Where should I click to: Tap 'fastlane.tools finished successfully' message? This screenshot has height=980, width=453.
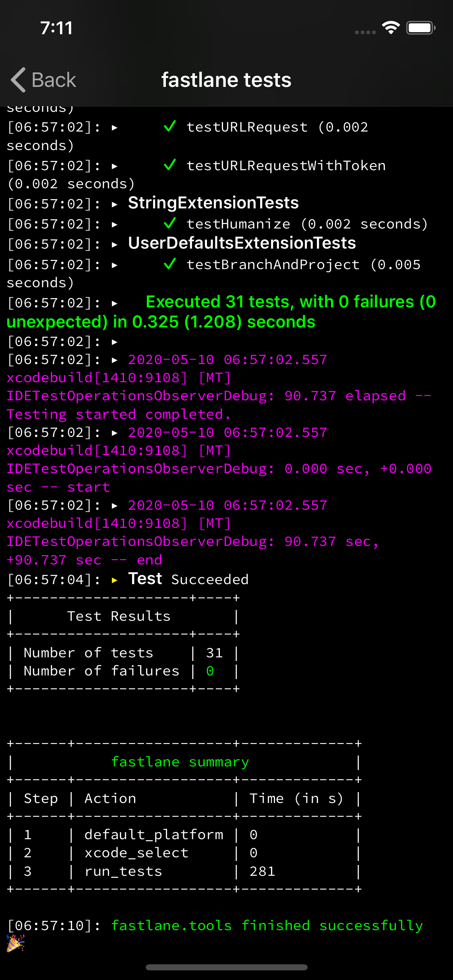(267, 925)
